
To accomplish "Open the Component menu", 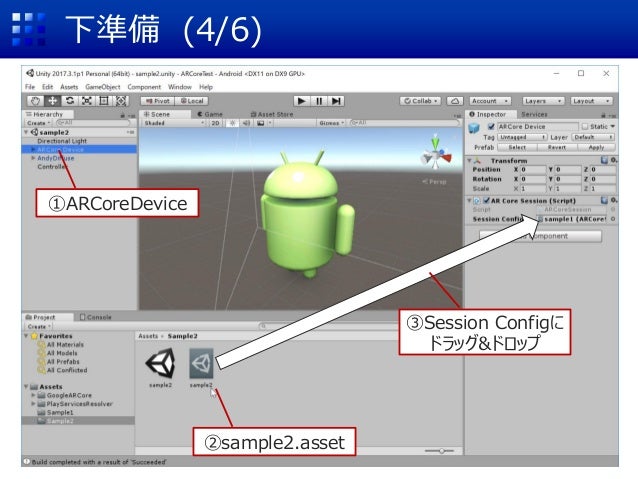I will tap(144, 87).
